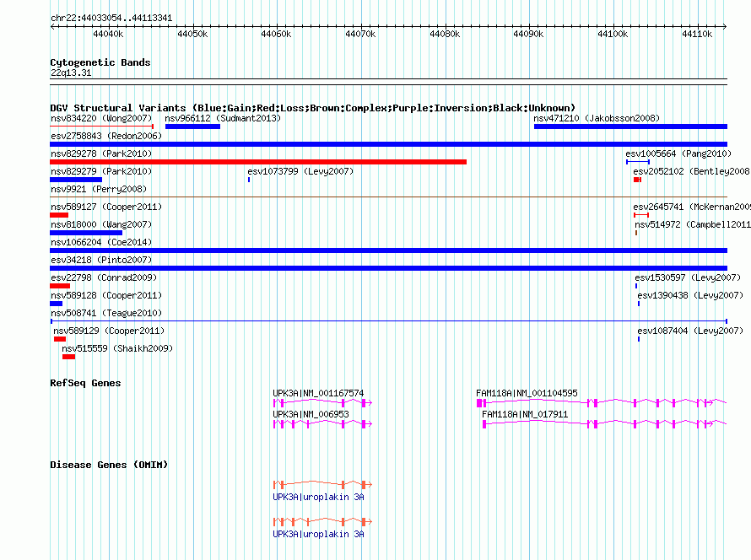This screenshot has width=751, height=560.
Task: Open esv1530597 (Levy2007) variant label
Action: 688,277
